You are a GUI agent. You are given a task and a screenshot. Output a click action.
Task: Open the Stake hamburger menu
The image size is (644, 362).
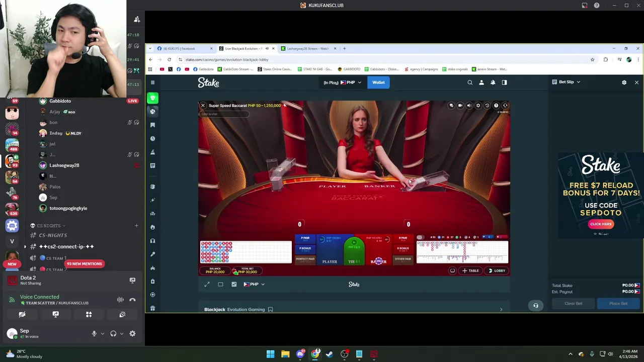coord(152,82)
